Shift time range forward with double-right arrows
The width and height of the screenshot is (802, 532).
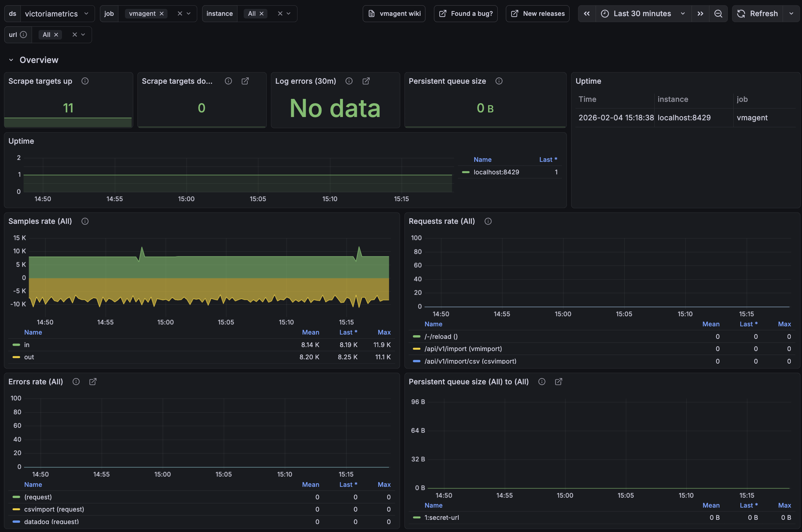click(700, 14)
